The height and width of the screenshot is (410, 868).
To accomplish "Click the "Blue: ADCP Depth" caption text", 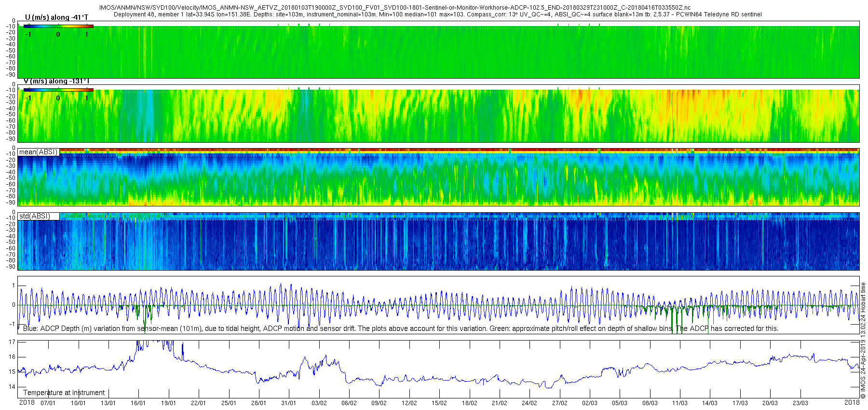I will [x=400, y=328].
